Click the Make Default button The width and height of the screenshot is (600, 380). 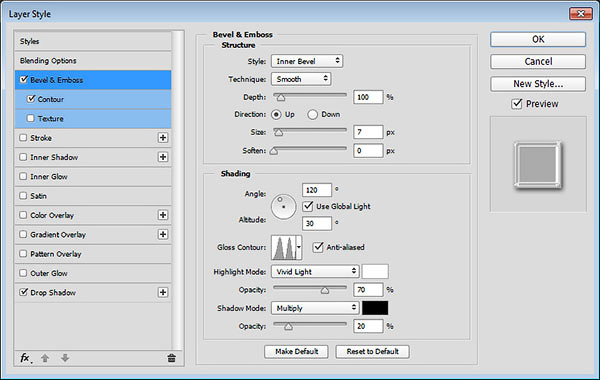tap(296, 351)
